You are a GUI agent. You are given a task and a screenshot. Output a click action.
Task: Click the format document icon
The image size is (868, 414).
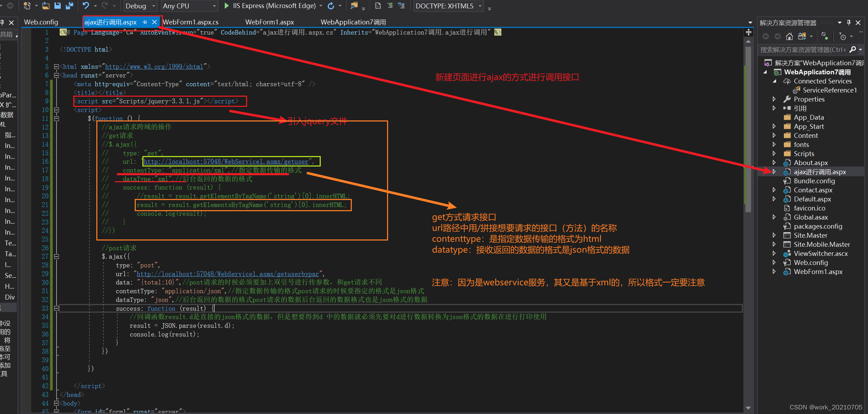pyautogui.click(x=378, y=6)
